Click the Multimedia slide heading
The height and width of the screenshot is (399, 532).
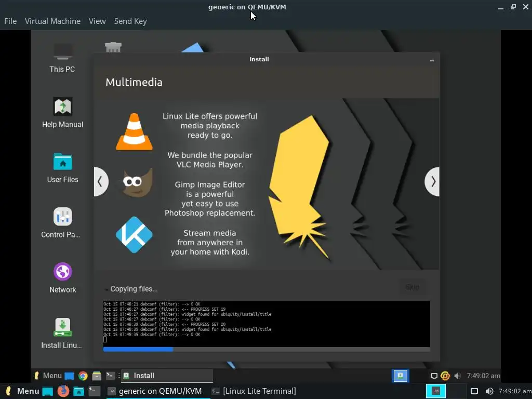[134, 83]
